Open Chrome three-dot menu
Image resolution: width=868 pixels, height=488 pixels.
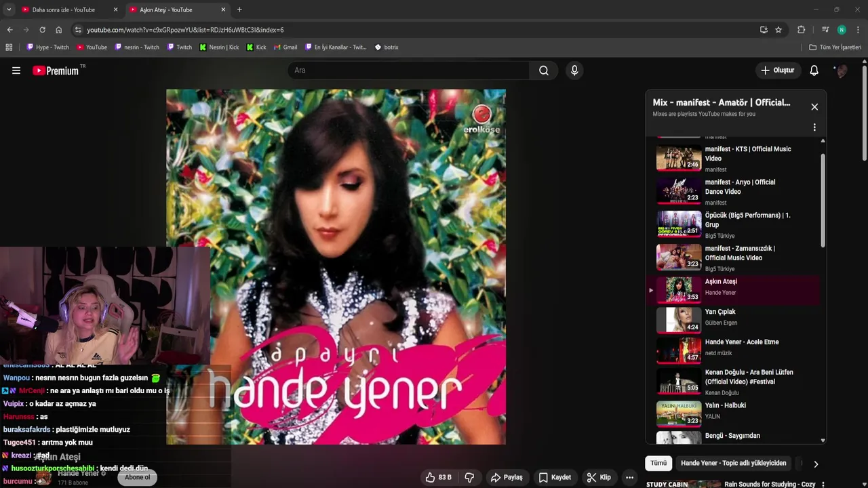858,30
